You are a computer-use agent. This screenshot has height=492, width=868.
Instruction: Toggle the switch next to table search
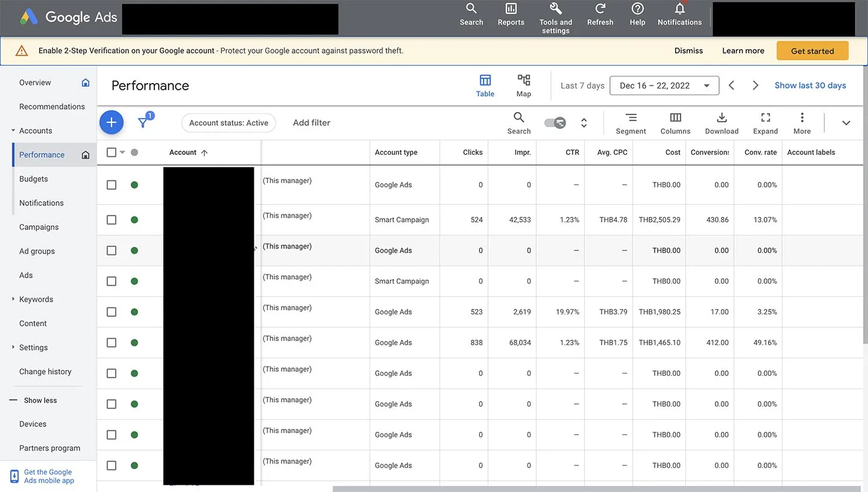[x=555, y=122]
